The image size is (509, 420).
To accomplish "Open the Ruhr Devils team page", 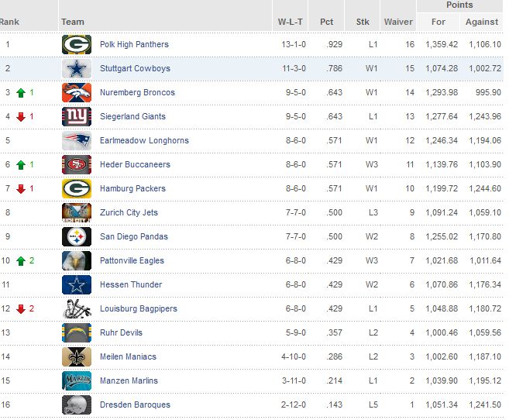I will tap(122, 332).
